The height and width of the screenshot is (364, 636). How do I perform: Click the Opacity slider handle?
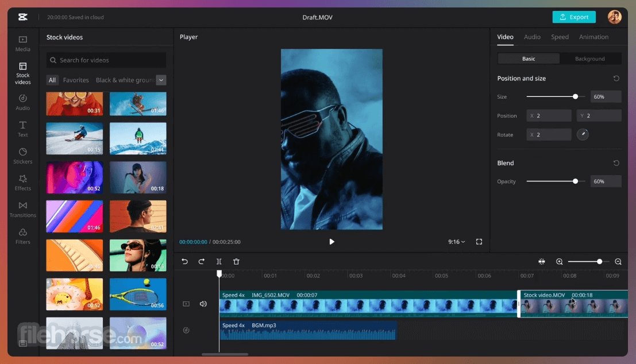coord(575,181)
